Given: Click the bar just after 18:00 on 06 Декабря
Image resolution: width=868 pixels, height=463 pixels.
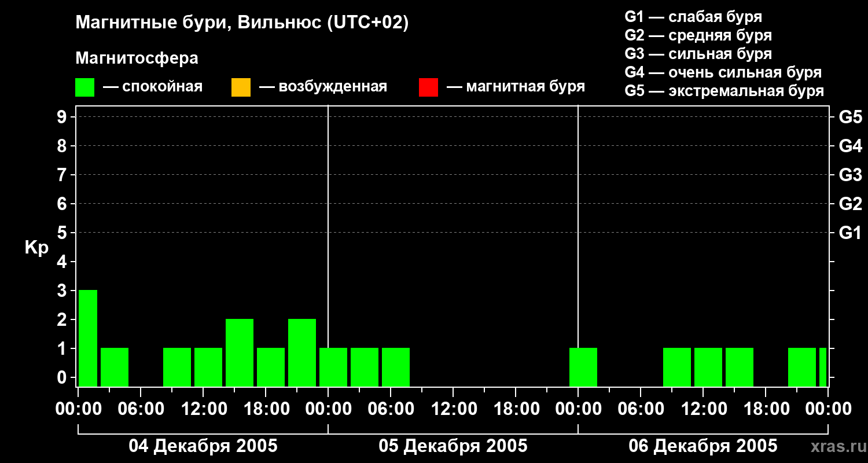Looking at the screenshot, I should coord(802,367).
